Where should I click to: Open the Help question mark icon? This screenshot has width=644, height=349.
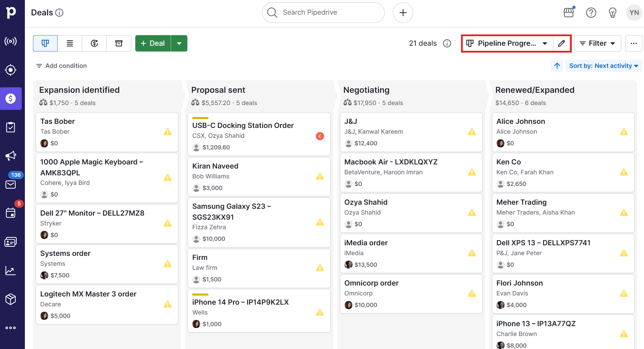(591, 13)
